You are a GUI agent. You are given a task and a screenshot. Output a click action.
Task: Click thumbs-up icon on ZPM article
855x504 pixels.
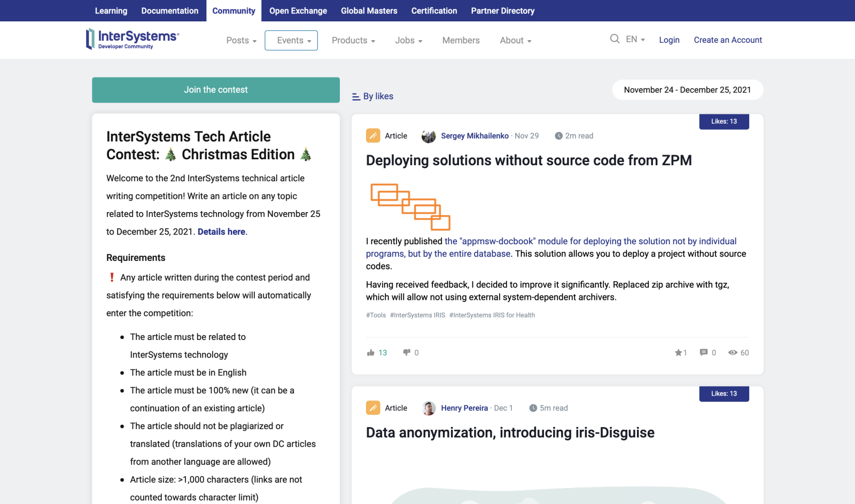click(371, 353)
